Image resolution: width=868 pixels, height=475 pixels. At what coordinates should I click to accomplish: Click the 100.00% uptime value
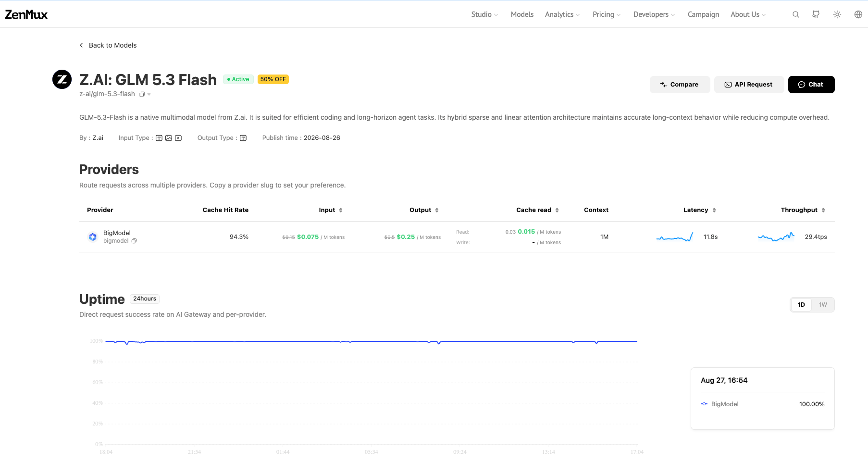point(812,404)
